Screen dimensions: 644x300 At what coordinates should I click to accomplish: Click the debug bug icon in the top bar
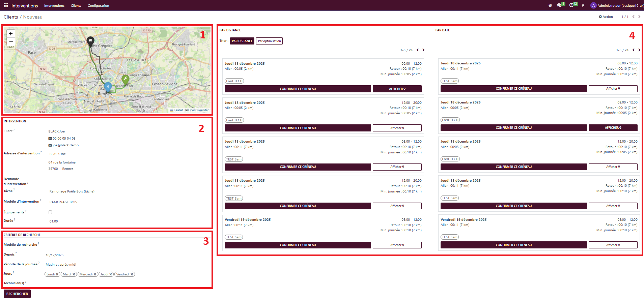click(550, 5)
